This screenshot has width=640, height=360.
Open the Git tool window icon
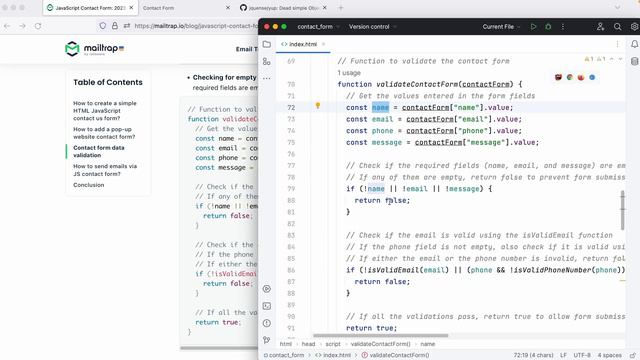click(267, 340)
